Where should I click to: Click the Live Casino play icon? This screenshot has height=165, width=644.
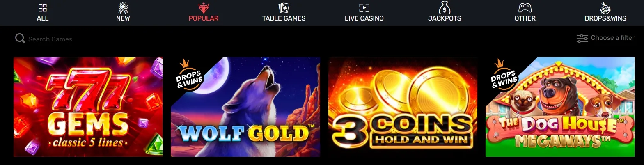coord(364,8)
